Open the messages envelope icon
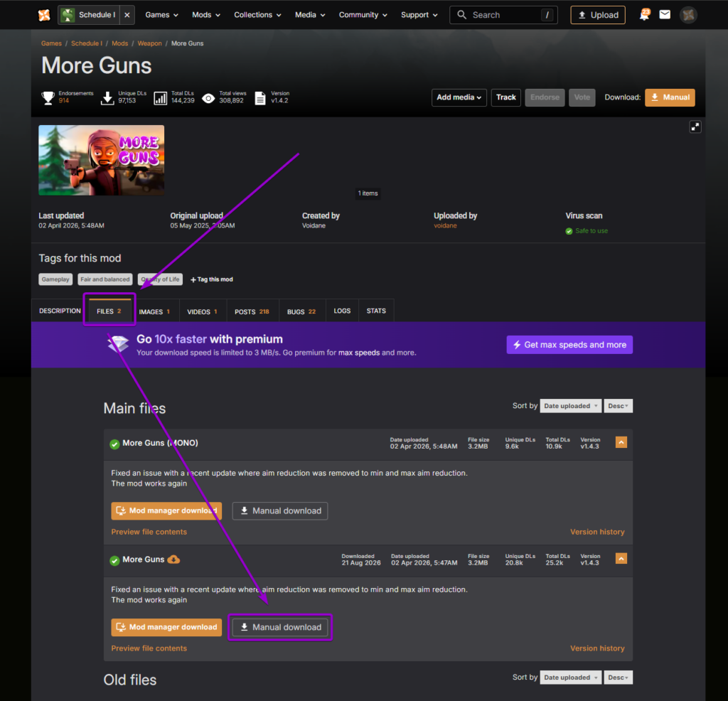The image size is (728, 701). [665, 15]
